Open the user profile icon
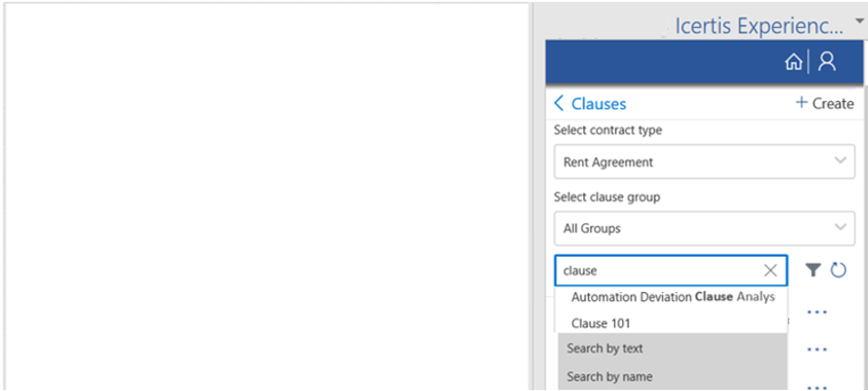Image resolution: width=868 pixels, height=391 pixels. tap(827, 62)
